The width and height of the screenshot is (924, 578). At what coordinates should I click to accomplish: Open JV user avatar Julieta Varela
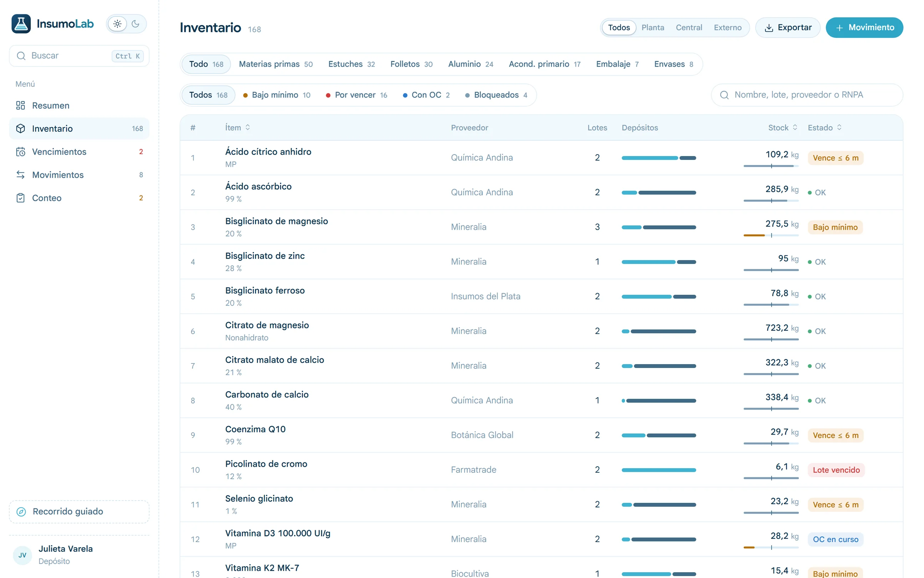click(x=22, y=555)
